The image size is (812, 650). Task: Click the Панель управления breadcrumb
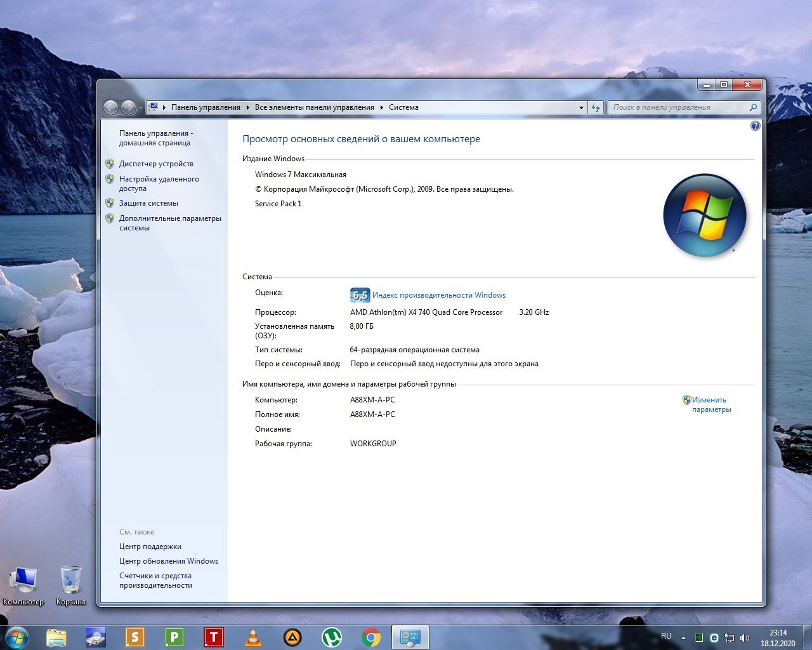206,107
